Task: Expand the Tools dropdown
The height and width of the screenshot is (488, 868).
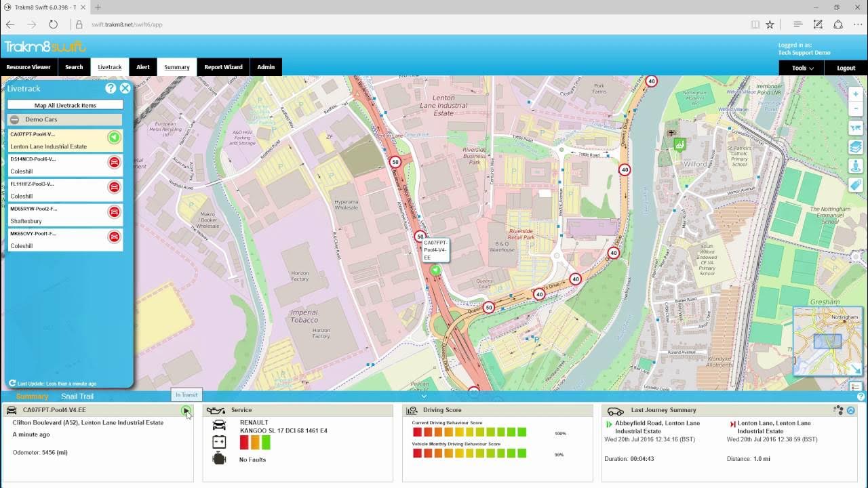Action: point(802,68)
